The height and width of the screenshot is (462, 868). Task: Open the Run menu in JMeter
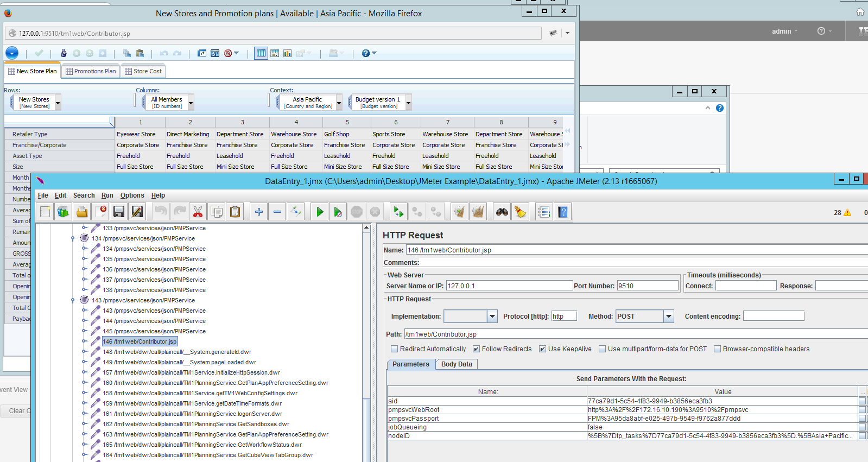[x=107, y=195]
